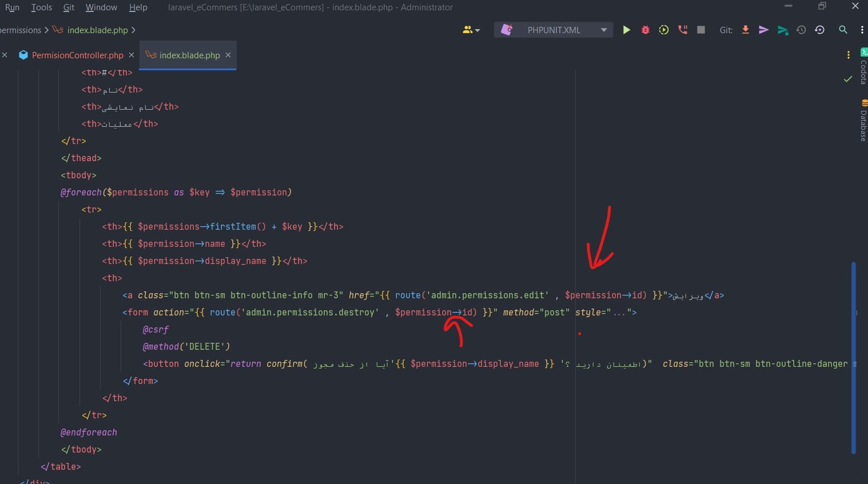
Task: Open the Window menu
Action: point(101,7)
